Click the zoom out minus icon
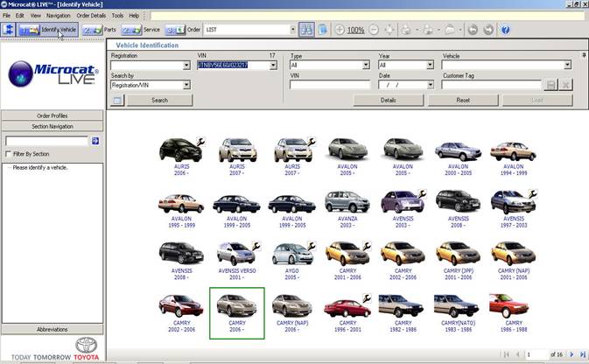The width and height of the screenshot is (589, 364). tap(374, 30)
